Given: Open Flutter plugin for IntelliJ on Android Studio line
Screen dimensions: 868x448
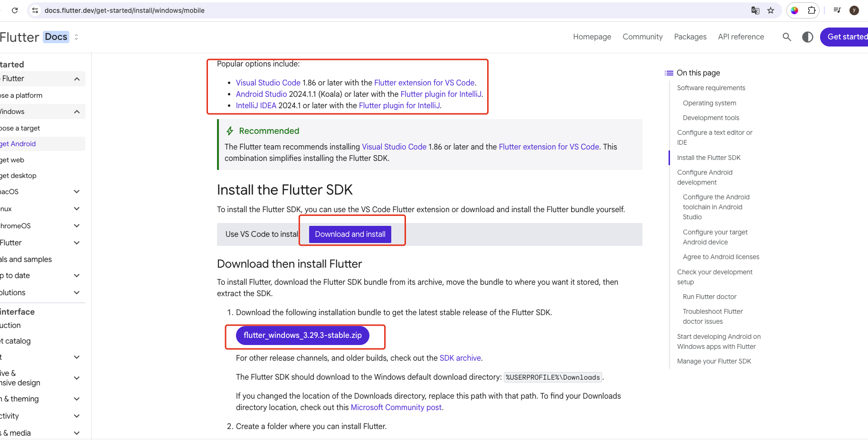Looking at the screenshot, I should pos(441,94).
